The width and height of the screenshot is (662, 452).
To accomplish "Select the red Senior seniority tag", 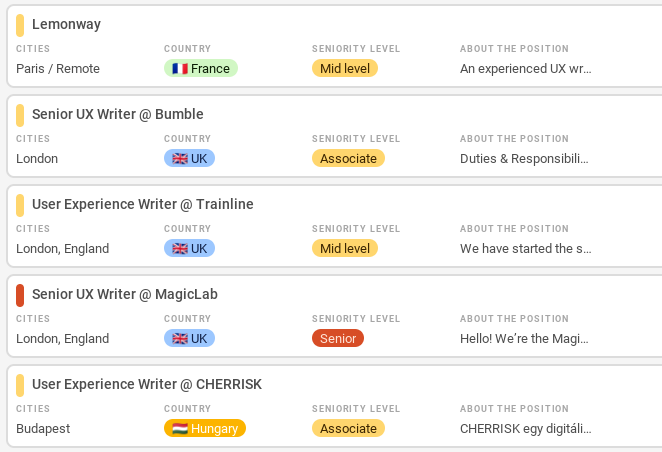I will [x=338, y=339].
